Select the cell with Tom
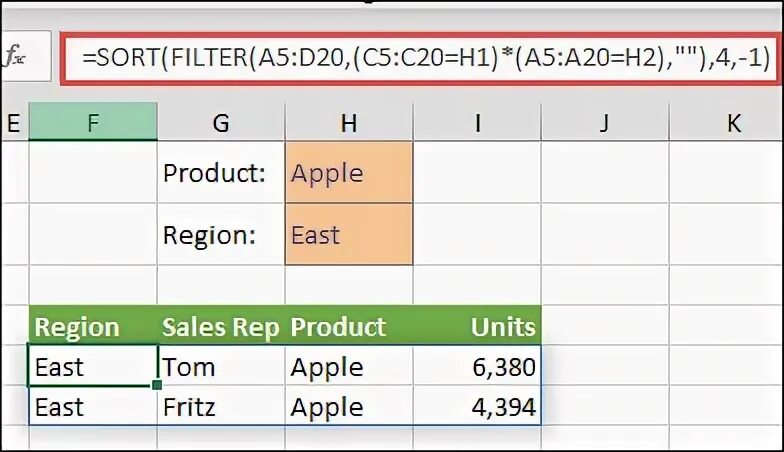 [x=221, y=366]
